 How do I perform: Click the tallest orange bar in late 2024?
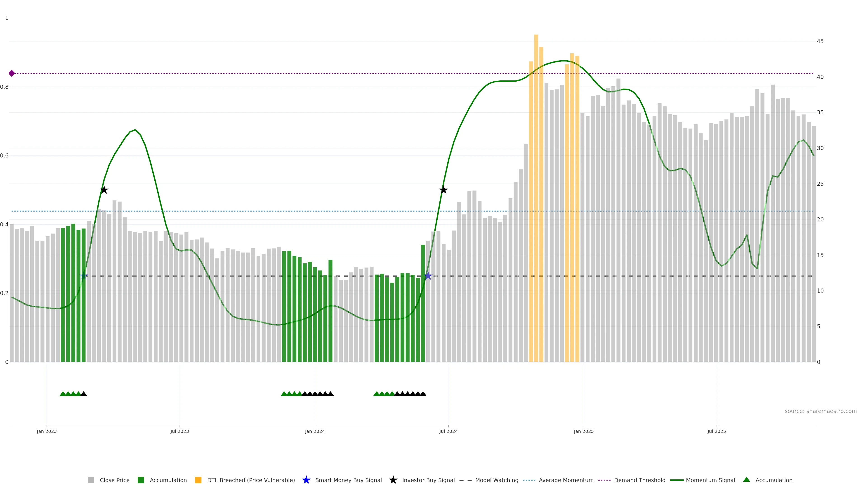click(x=536, y=168)
